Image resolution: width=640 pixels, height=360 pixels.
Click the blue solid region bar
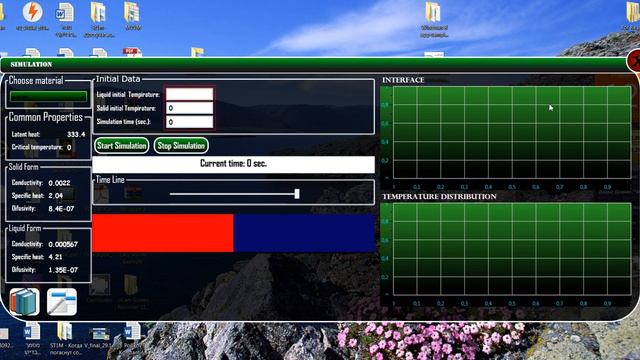[304, 233]
